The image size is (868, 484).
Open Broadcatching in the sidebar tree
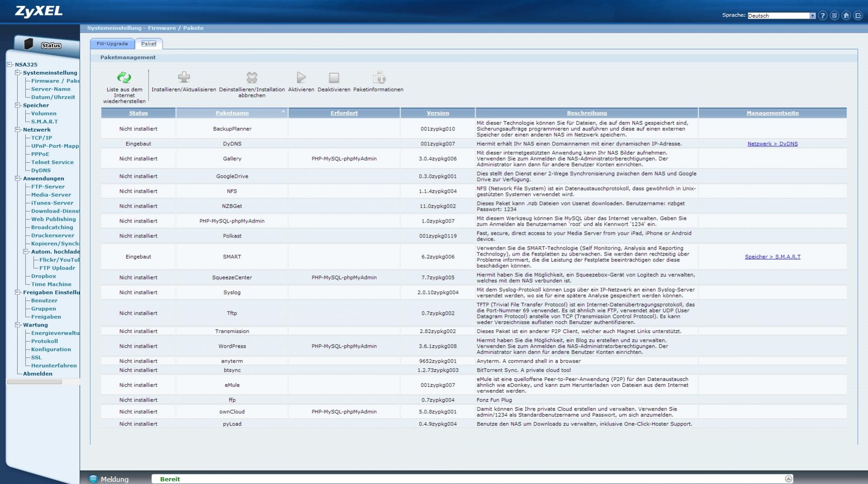pos(52,228)
